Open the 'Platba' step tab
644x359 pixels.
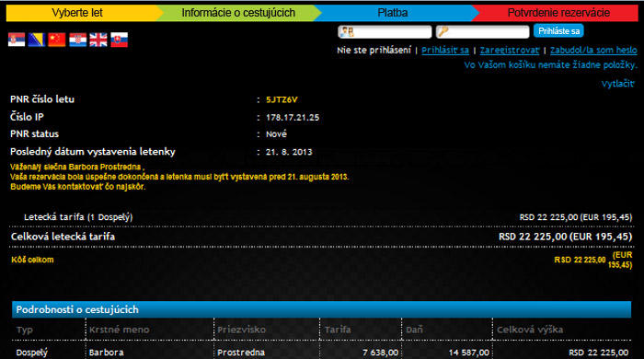pyautogui.click(x=393, y=13)
